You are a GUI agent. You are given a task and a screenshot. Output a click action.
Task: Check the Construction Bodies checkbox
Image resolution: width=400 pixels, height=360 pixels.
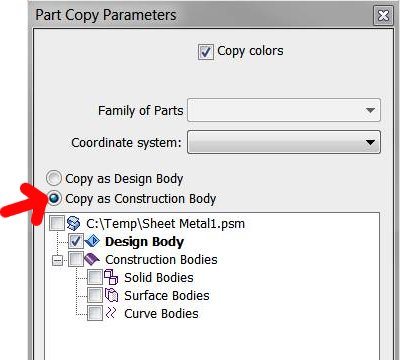tap(76, 259)
